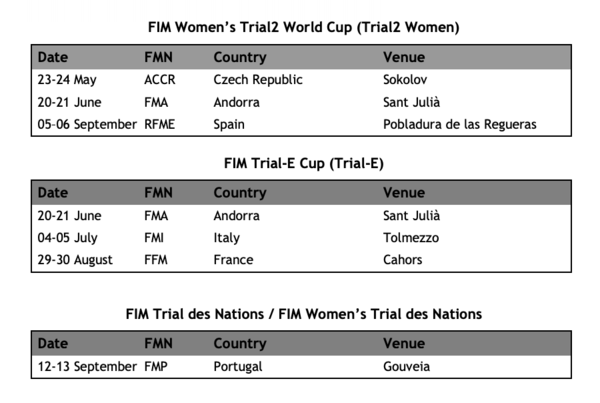The width and height of the screenshot is (600, 403).
Task: Click the RFME federation entry
Action: tap(160, 124)
